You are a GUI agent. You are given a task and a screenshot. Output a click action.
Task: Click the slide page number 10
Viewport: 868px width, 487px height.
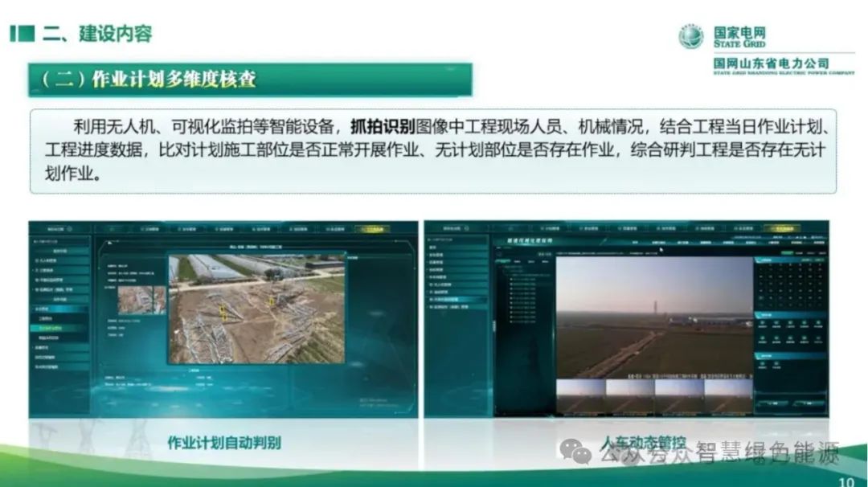tap(846, 481)
